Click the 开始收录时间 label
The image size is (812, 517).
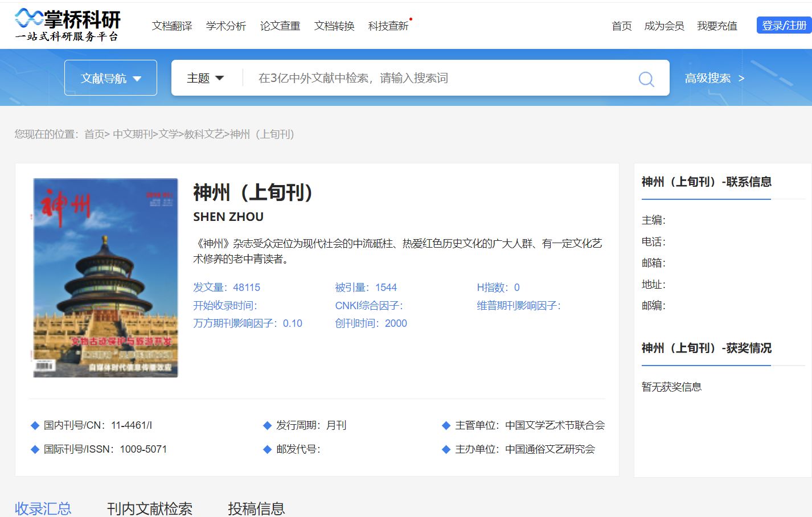tap(225, 306)
